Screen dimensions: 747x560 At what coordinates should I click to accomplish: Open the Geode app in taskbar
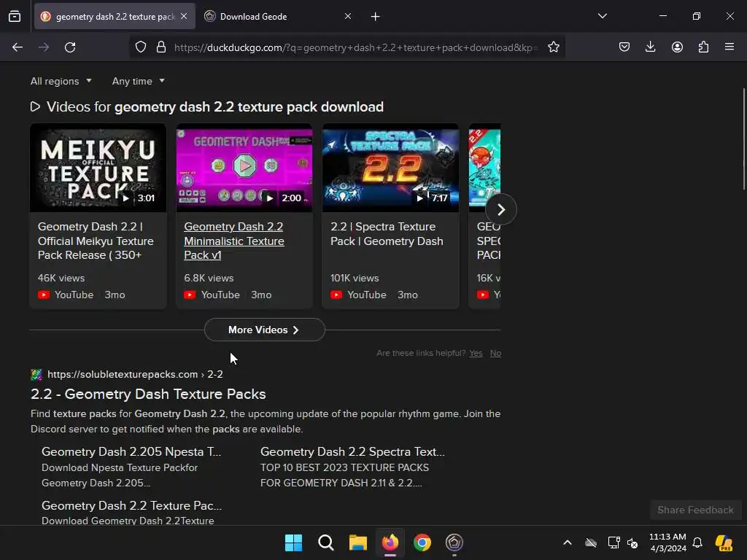[454, 542]
